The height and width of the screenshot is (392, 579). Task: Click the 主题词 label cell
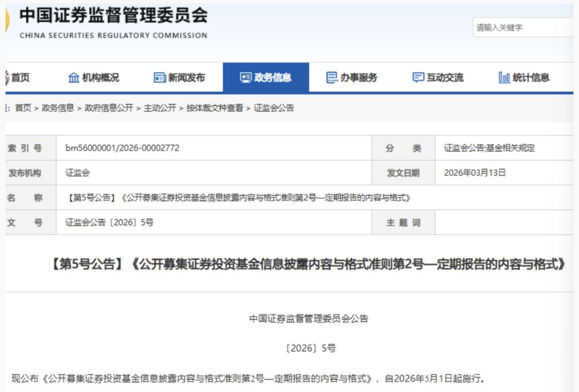pos(403,222)
